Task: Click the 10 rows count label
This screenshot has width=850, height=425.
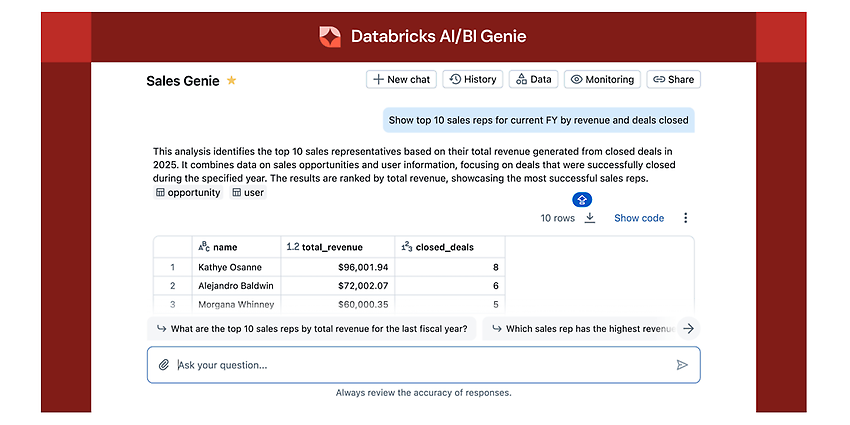Action: [557, 218]
